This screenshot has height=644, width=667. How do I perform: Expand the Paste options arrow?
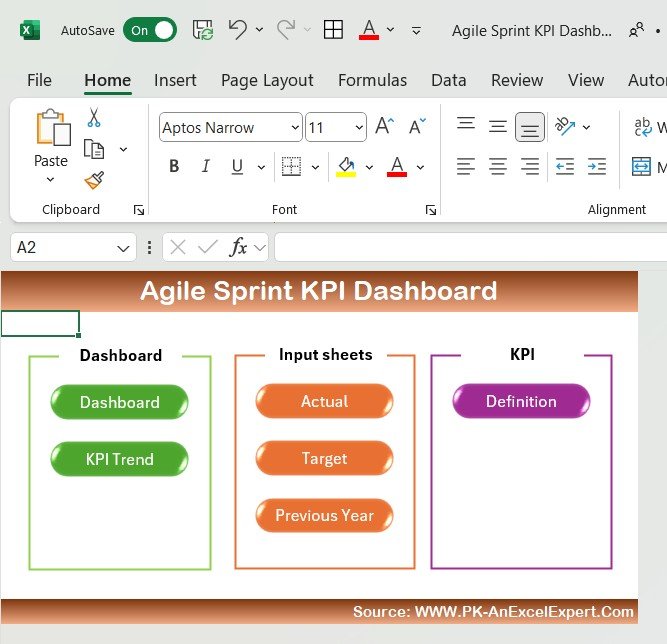pos(50,180)
